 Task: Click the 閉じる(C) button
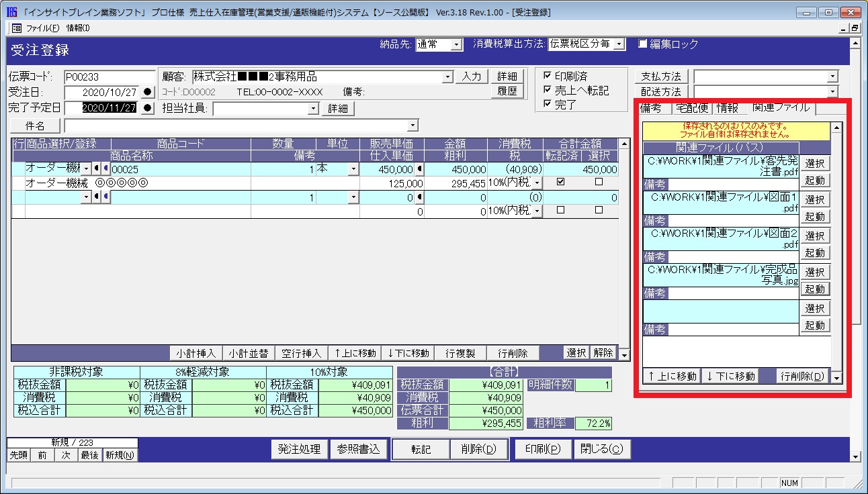click(602, 450)
